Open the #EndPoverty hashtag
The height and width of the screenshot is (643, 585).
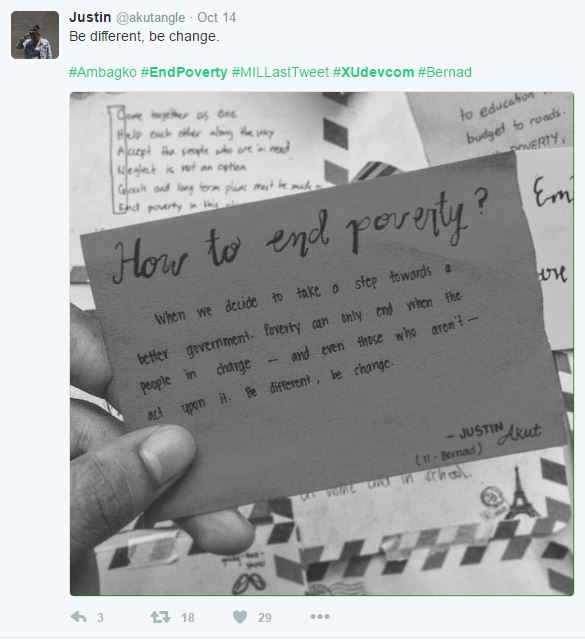coord(184,72)
